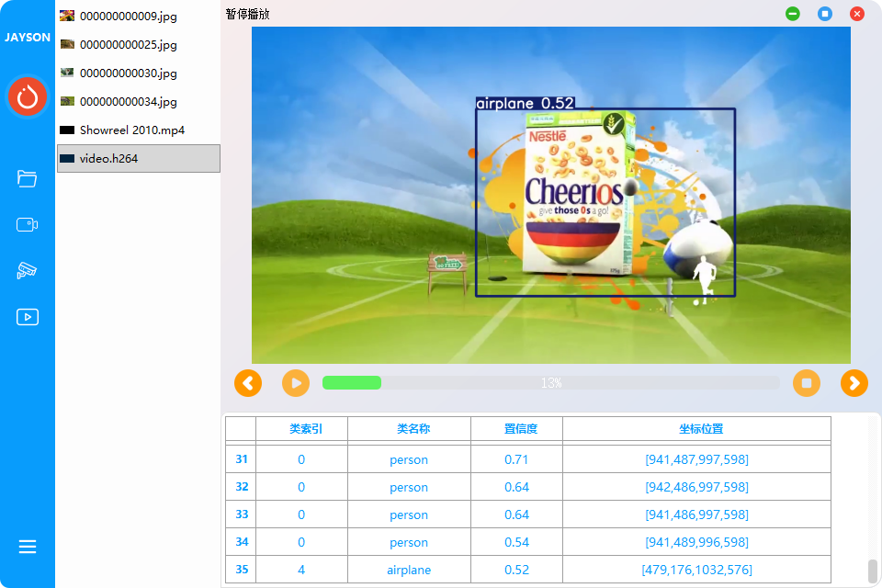Click coordinates cell [941,487,997,598]
The height and width of the screenshot is (588, 882).
pyautogui.click(x=697, y=459)
